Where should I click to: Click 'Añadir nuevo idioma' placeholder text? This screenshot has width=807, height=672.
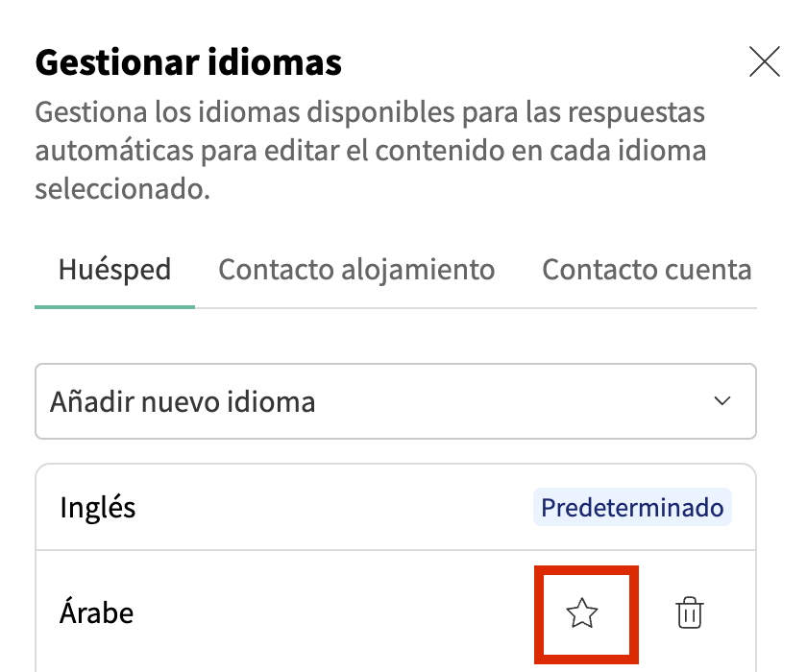click(x=183, y=401)
